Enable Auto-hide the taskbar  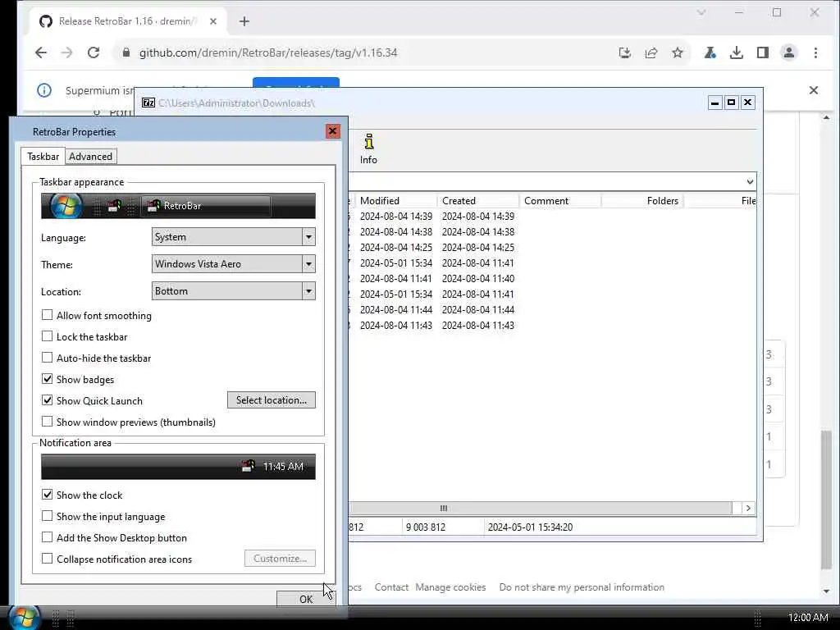click(x=47, y=358)
